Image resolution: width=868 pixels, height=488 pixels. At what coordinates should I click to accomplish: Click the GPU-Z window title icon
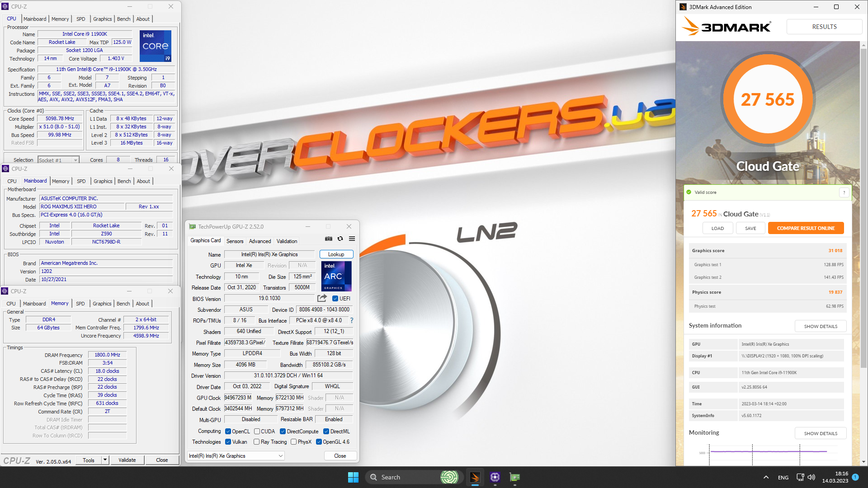[193, 226]
